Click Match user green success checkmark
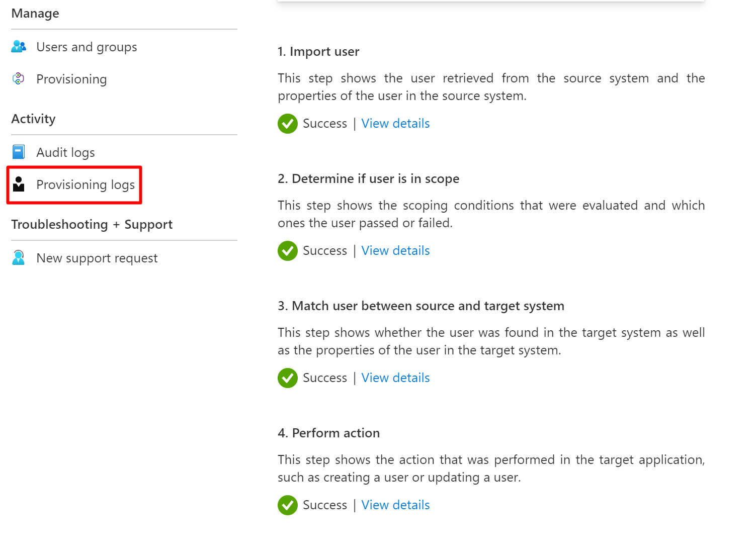The image size is (756, 559). (288, 378)
